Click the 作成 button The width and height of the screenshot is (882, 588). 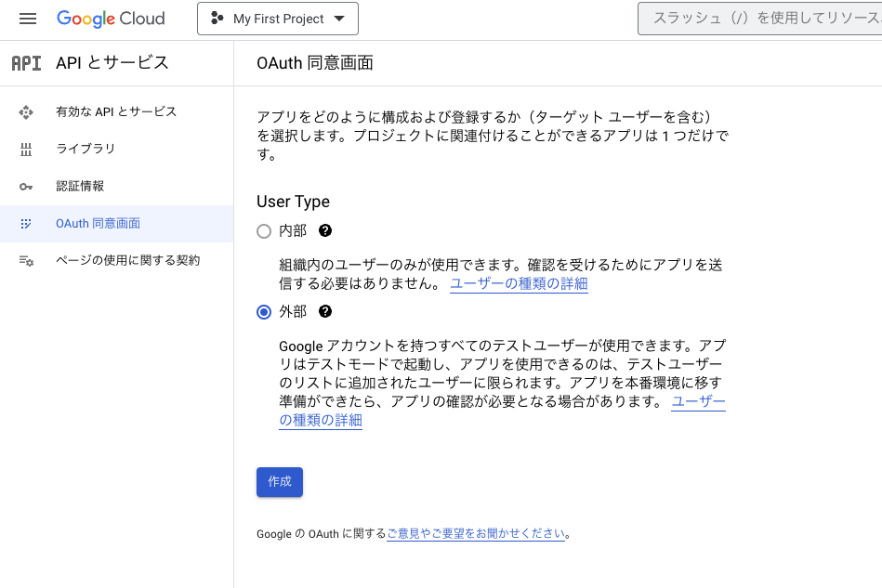click(279, 481)
